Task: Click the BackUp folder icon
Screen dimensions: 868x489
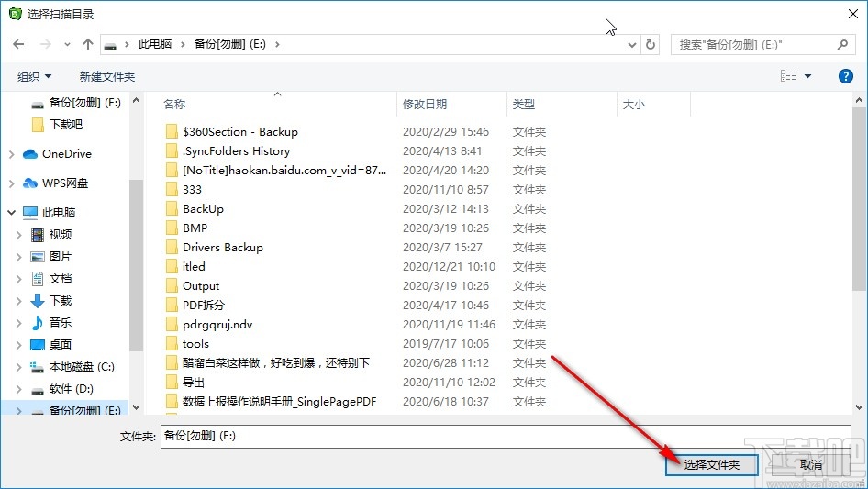Action: tap(172, 209)
